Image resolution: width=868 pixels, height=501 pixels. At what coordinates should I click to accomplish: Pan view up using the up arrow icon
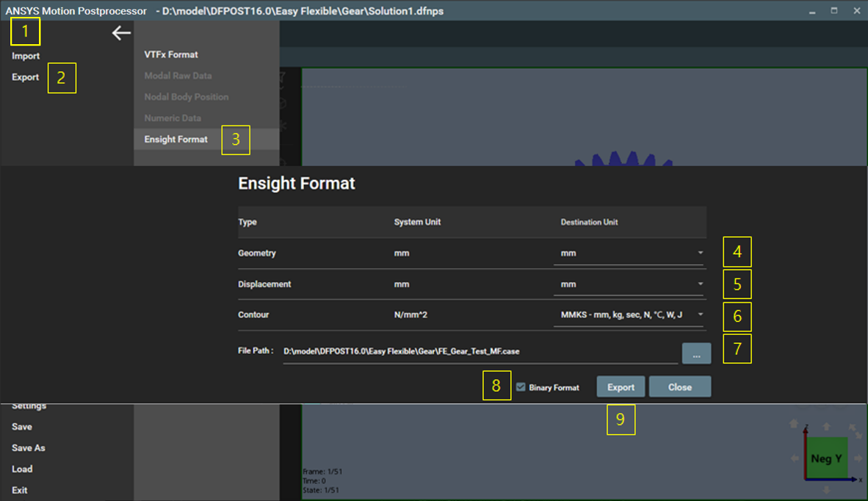click(826, 426)
